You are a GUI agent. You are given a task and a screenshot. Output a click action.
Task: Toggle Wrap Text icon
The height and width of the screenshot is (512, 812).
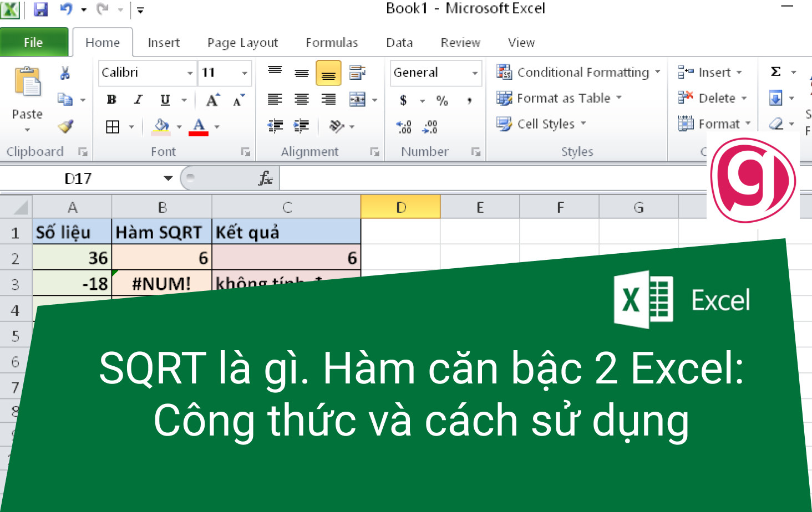pos(357,73)
